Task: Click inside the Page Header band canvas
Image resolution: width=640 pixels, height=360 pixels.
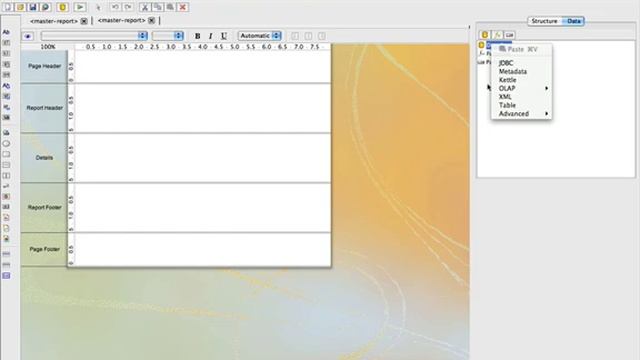Action: point(203,66)
